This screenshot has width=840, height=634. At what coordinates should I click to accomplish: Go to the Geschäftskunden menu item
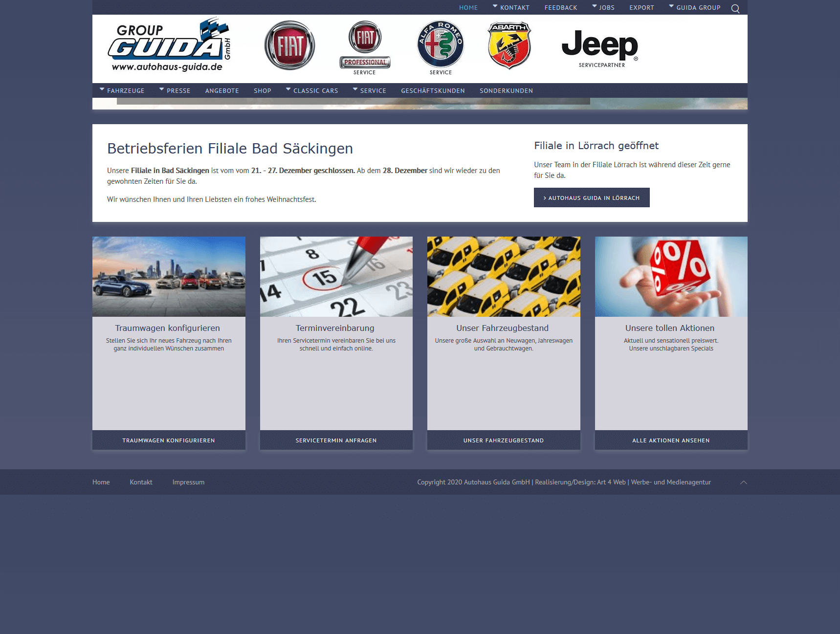[x=433, y=90]
